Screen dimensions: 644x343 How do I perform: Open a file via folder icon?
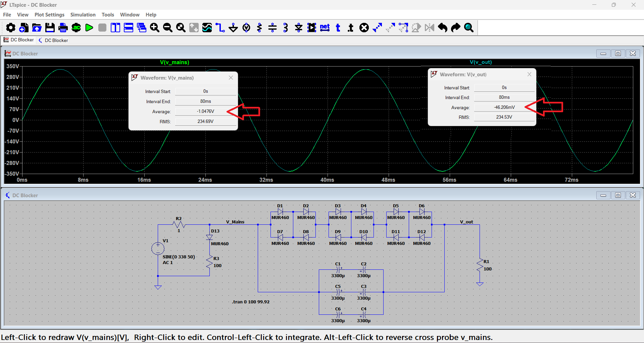click(37, 28)
